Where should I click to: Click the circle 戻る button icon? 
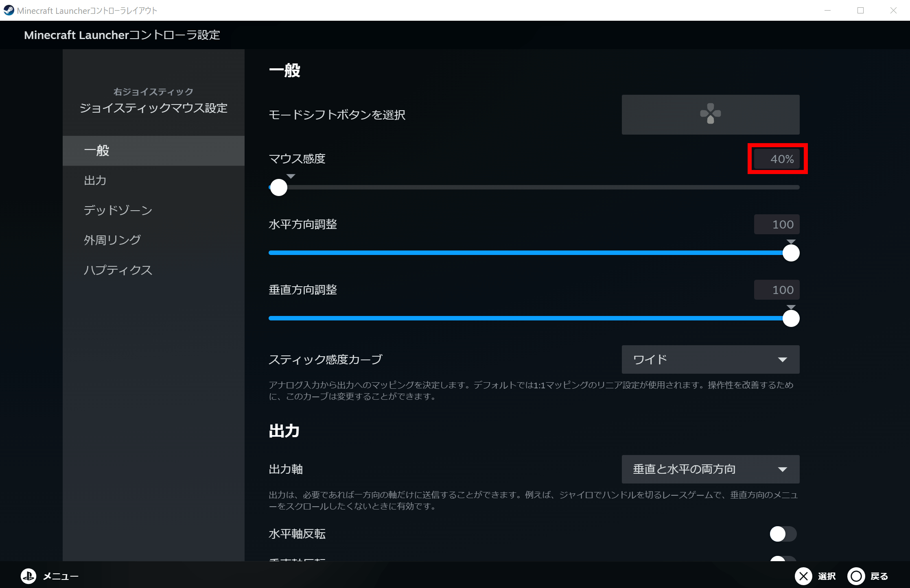point(856,576)
